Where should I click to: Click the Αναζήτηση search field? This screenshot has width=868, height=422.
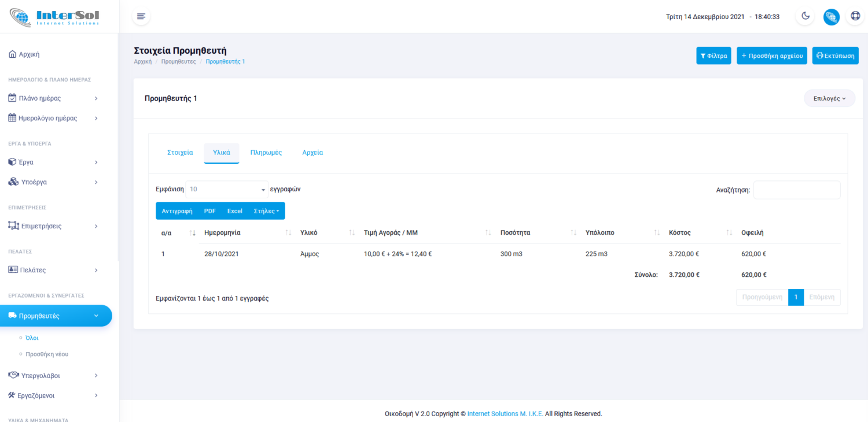coord(796,190)
